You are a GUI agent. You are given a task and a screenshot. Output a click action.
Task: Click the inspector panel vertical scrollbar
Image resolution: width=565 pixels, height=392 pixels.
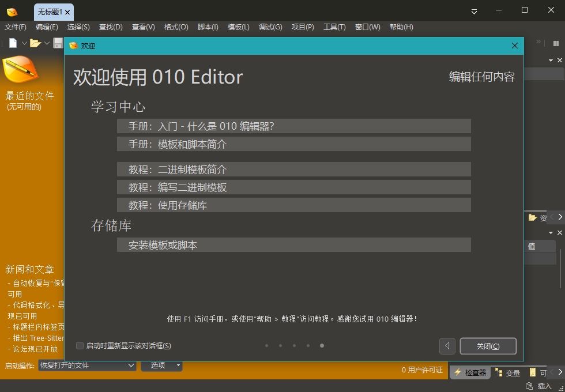(x=560, y=269)
